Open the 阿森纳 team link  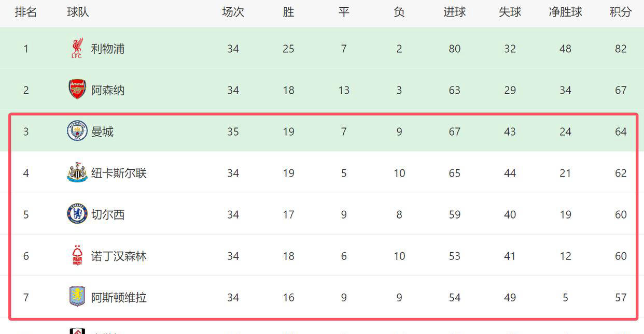pos(108,90)
